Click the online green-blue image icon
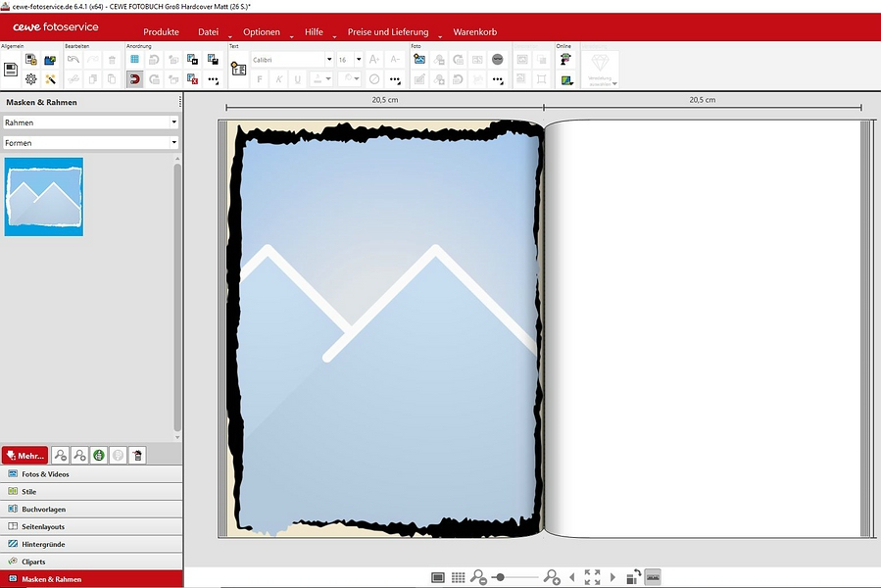Image resolution: width=881 pixels, height=588 pixels. coord(566,79)
